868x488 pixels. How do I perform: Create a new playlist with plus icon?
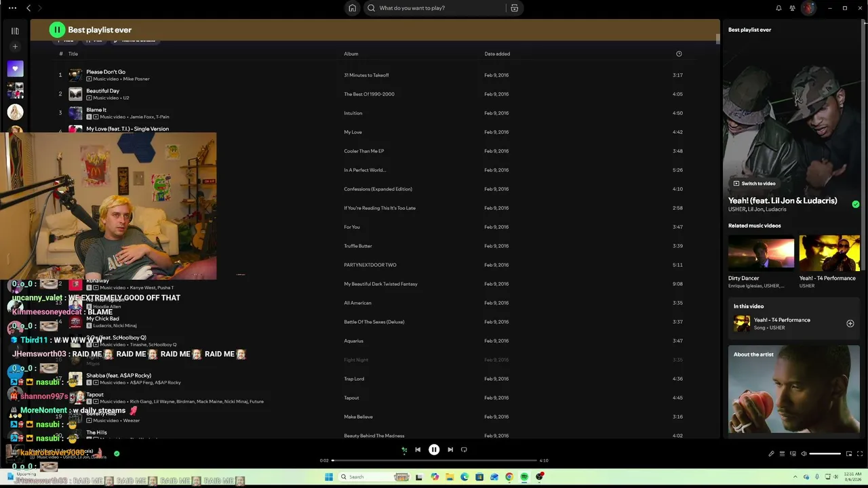(15, 47)
